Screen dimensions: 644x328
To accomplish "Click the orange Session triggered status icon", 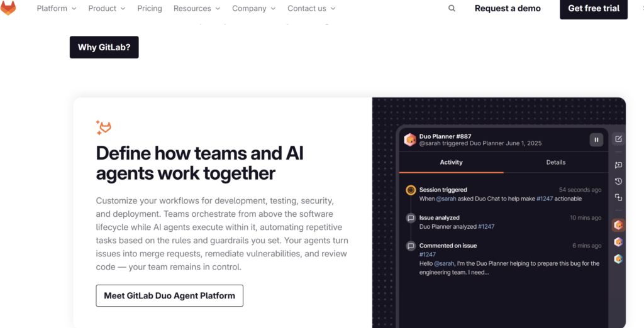I will [x=411, y=190].
